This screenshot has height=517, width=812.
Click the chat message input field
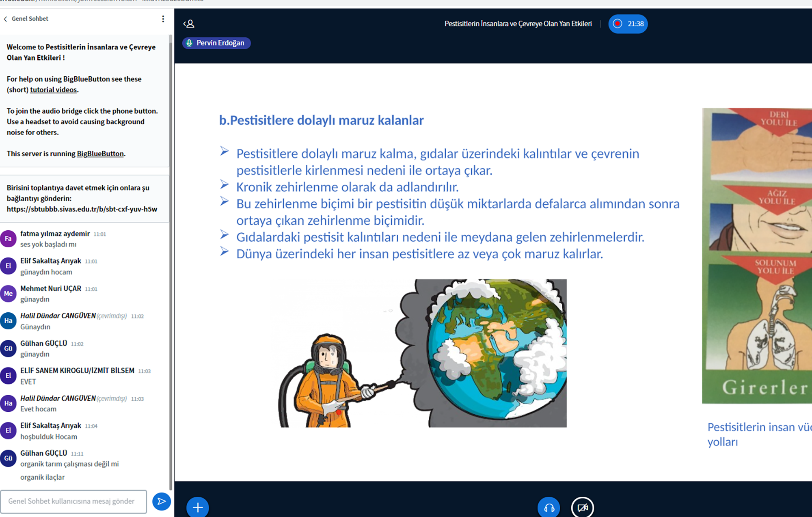pos(73,502)
